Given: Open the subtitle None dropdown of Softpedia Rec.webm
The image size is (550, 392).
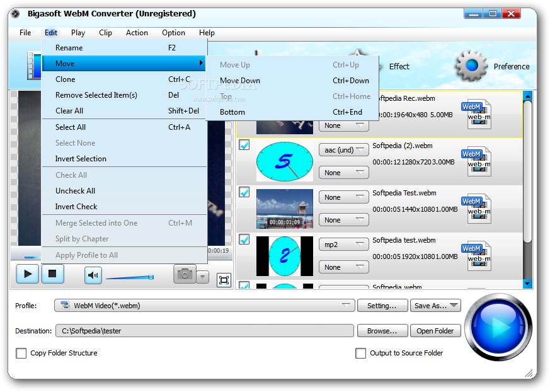Looking at the screenshot, I should 344,125.
